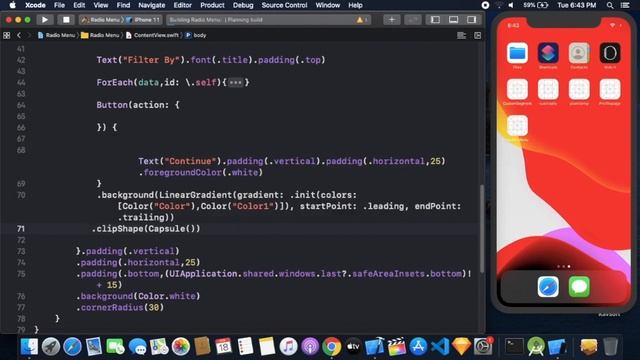Open the Edit menu
This screenshot has height=360, width=640.
(79, 5)
